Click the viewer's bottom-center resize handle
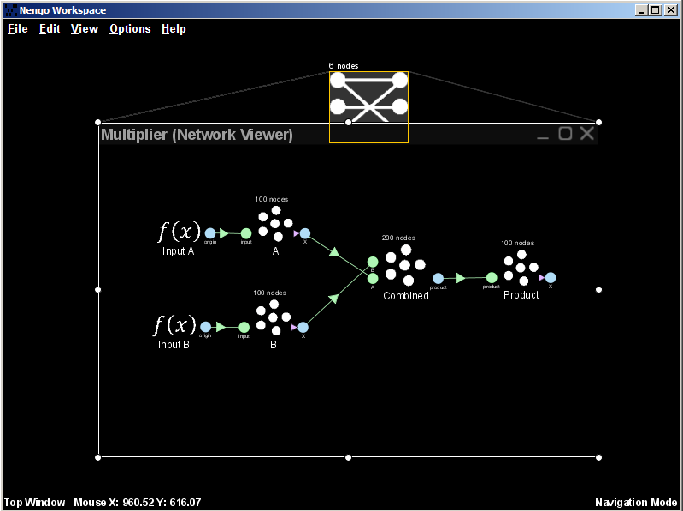Image resolution: width=683 pixels, height=511 pixels. (x=348, y=457)
